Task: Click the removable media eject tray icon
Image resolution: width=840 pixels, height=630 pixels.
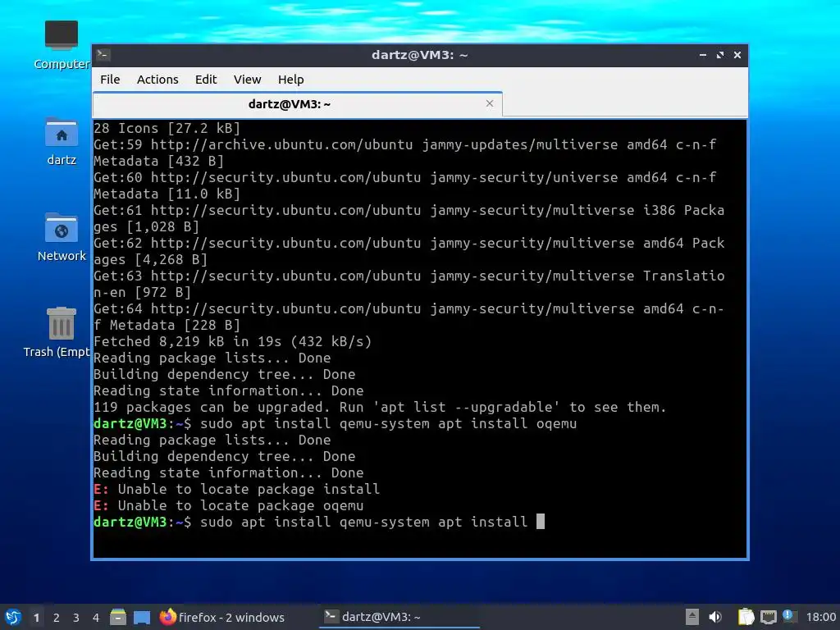Action: click(x=692, y=617)
